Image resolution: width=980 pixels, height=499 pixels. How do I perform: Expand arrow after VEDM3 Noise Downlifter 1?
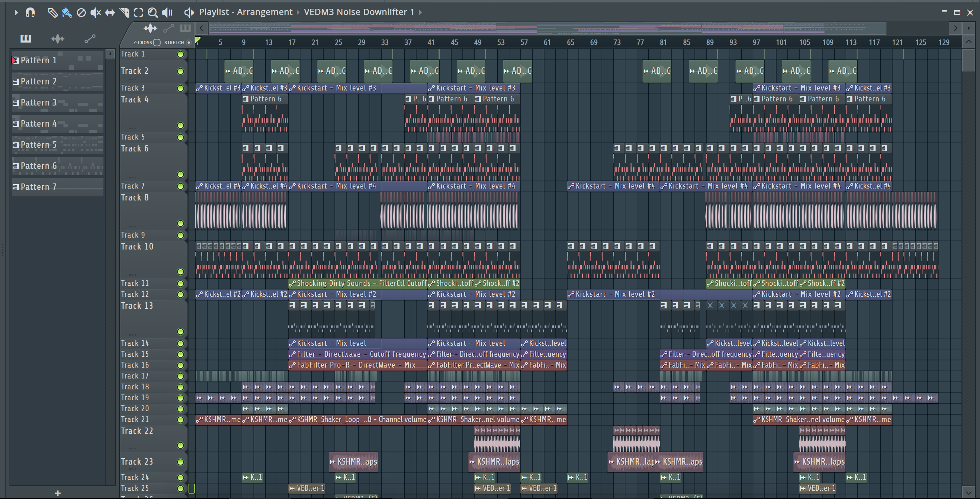pos(420,12)
